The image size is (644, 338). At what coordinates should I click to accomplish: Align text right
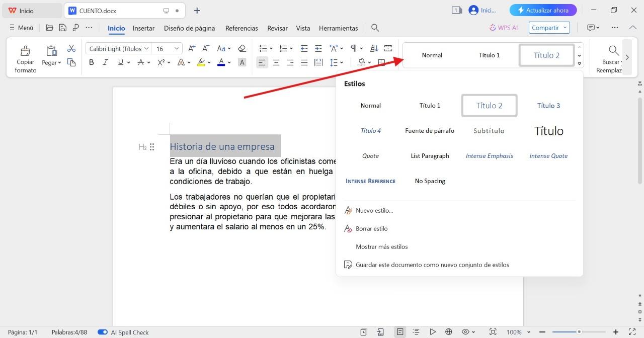click(x=290, y=62)
